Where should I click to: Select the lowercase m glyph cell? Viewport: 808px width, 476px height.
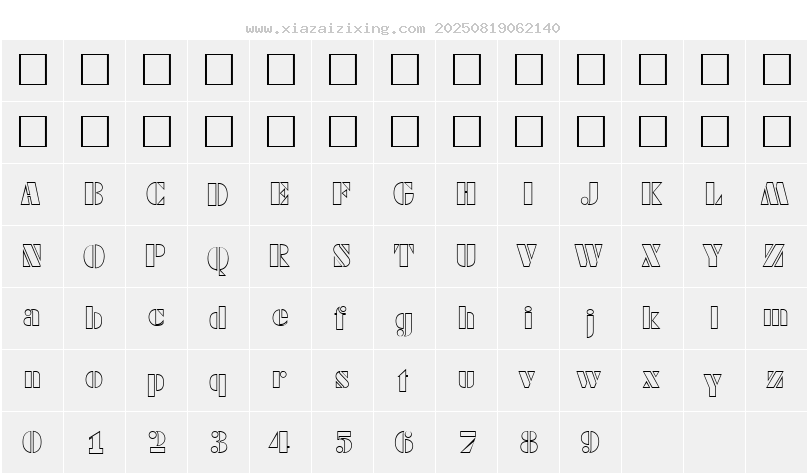tap(776, 318)
